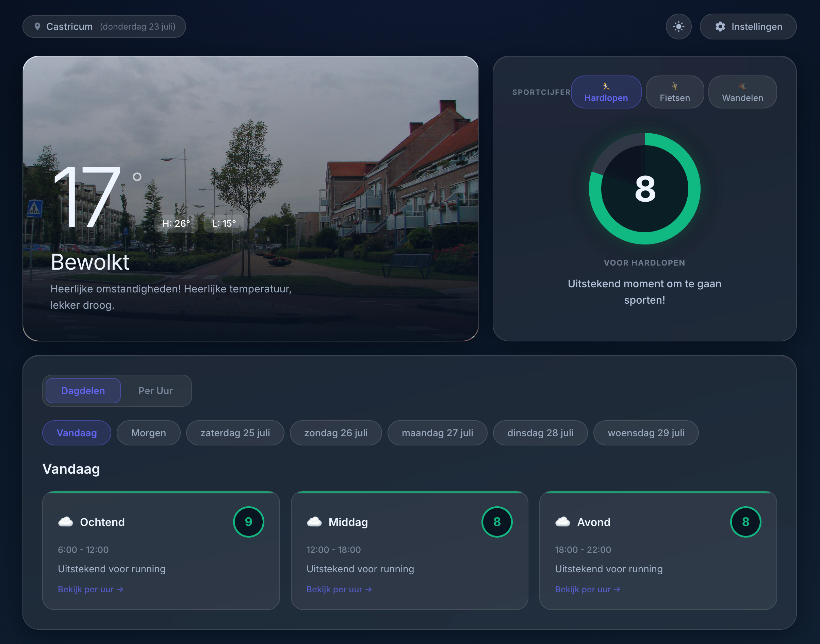Click the Middag time range 12:00 - 18:00
The width and height of the screenshot is (820, 644).
(333, 550)
